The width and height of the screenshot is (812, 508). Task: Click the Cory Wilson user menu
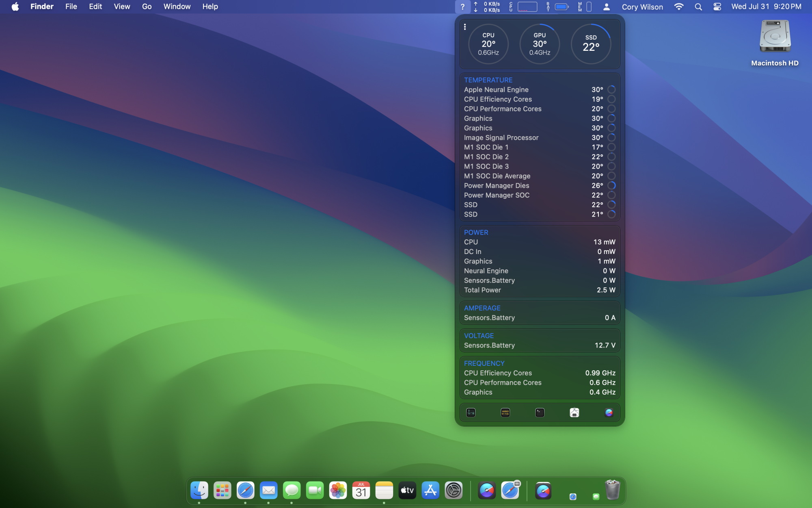pyautogui.click(x=642, y=7)
